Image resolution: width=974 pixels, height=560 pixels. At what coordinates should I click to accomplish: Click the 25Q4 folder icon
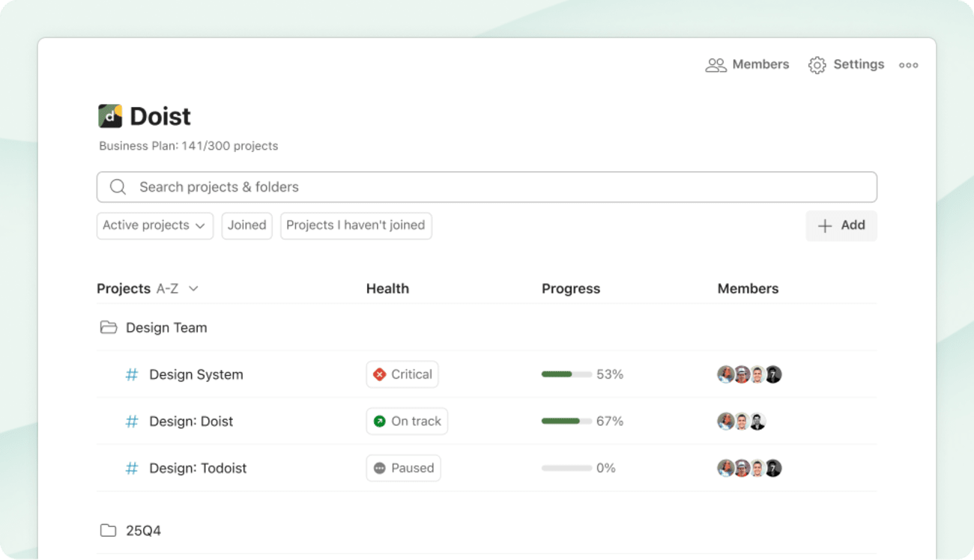109,530
